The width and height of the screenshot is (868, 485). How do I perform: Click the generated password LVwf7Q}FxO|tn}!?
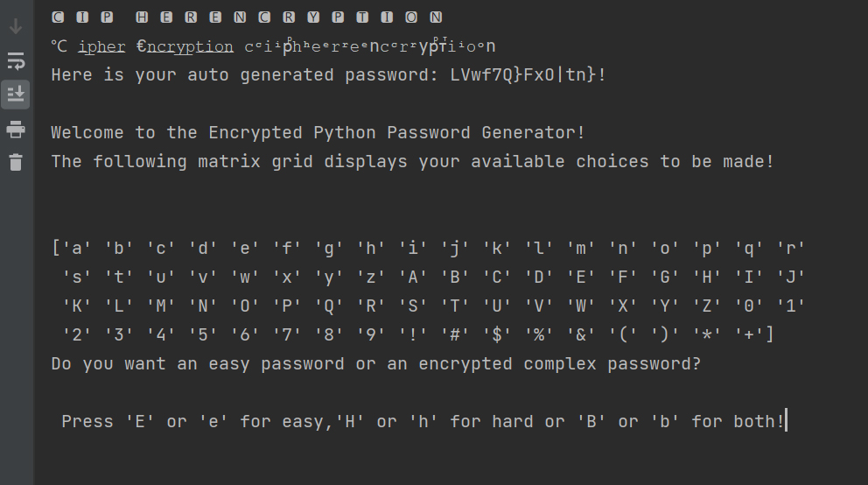pyautogui.click(x=528, y=75)
